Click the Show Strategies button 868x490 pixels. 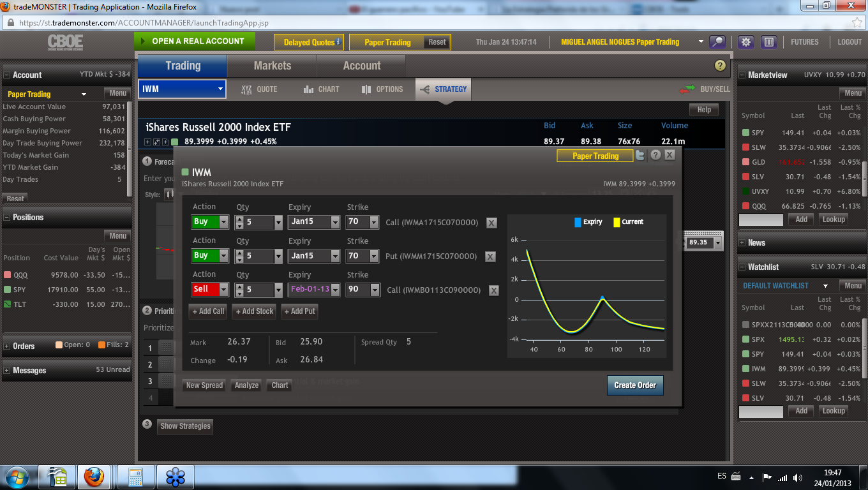click(185, 426)
